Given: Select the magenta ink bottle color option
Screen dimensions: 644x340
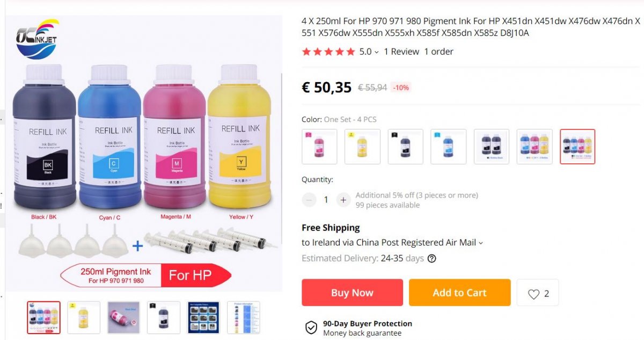Looking at the screenshot, I should pos(319,147).
